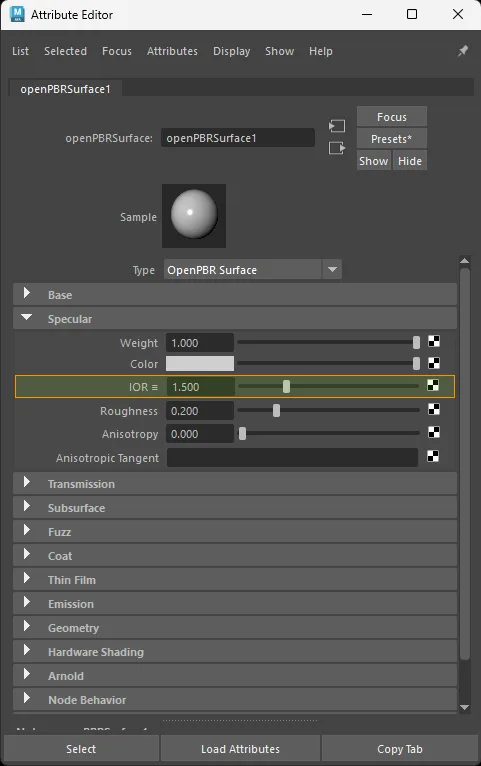This screenshot has height=766, width=481.
Task: Select the openPBRSurface1 tab
Action: tap(65, 89)
